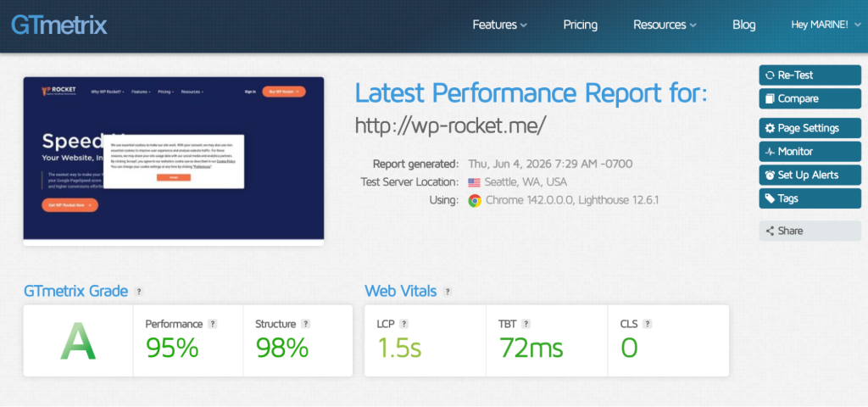Click the 98% Structure score

(281, 348)
